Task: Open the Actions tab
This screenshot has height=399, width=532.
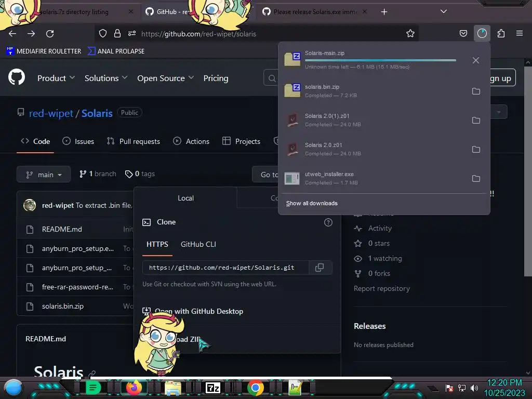Action: tap(191, 141)
